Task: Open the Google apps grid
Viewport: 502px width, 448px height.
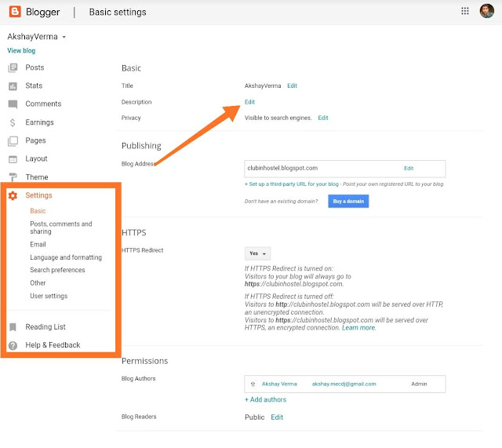Action: [x=464, y=12]
